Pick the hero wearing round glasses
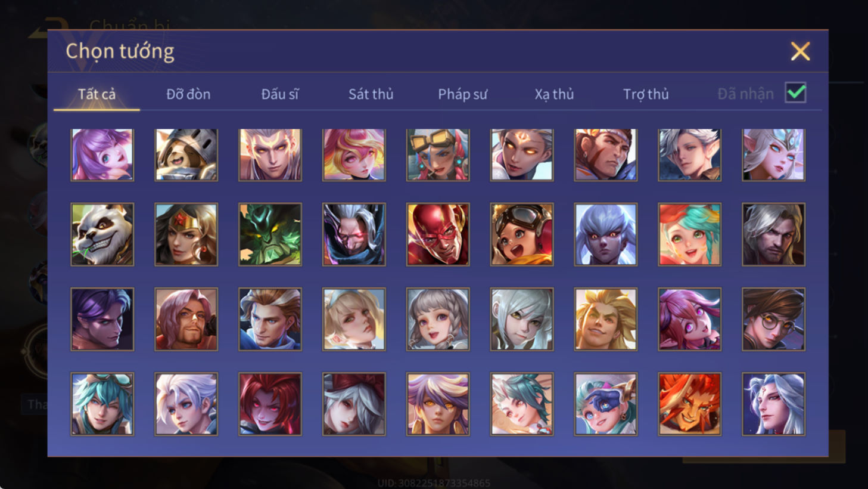Viewport: 868px width, 489px height. coord(773,320)
